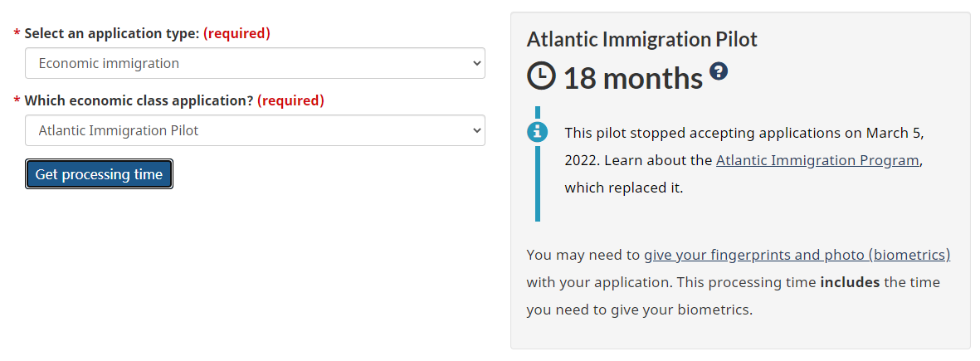Viewport: 980px width, 361px height.
Task: Click the clock icon beside 18 months
Action: click(542, 77)
